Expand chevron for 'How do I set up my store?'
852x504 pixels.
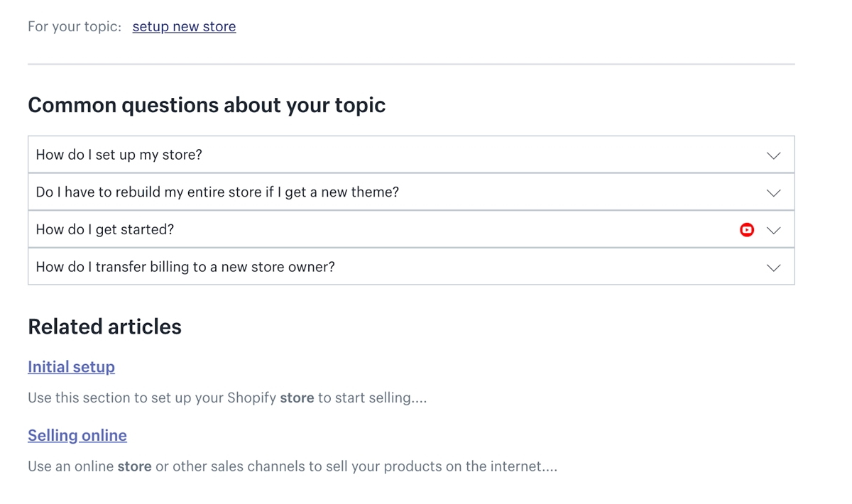(773, 155)
